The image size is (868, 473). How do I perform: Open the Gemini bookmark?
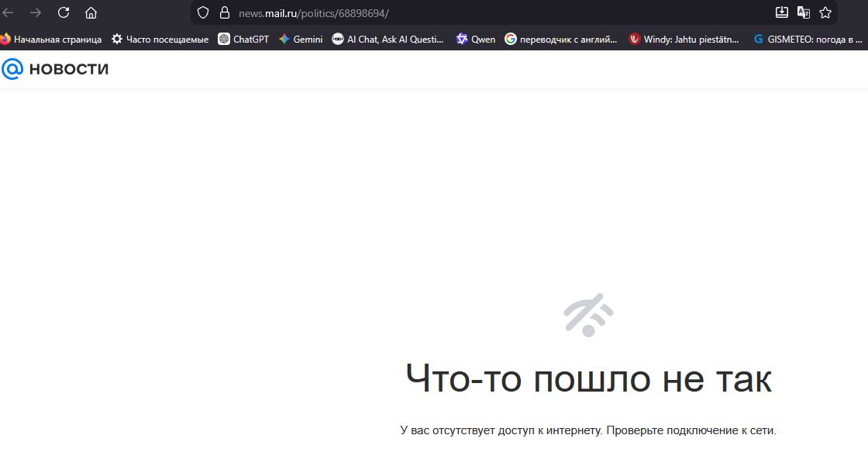click(301, 40)
